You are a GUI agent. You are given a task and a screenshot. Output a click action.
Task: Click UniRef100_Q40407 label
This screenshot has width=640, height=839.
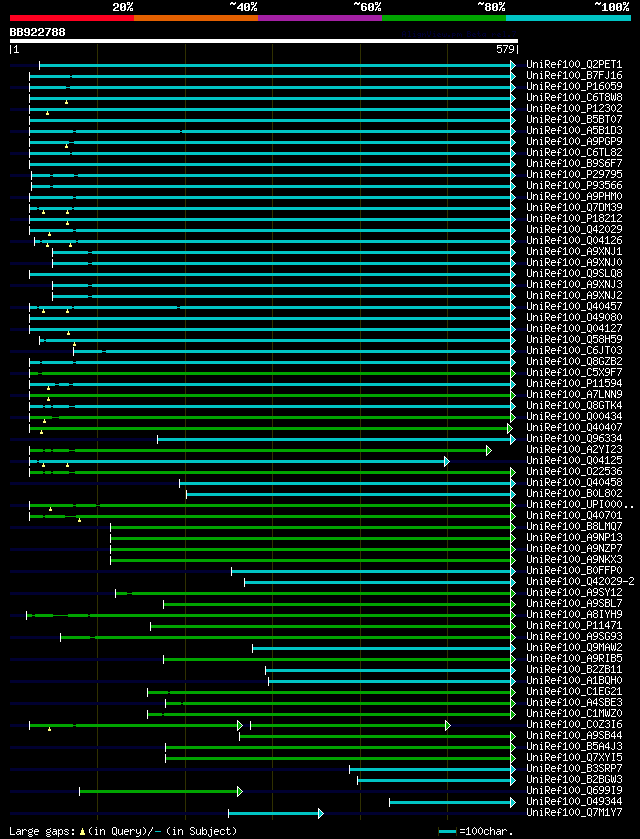[x=574, y=426]
